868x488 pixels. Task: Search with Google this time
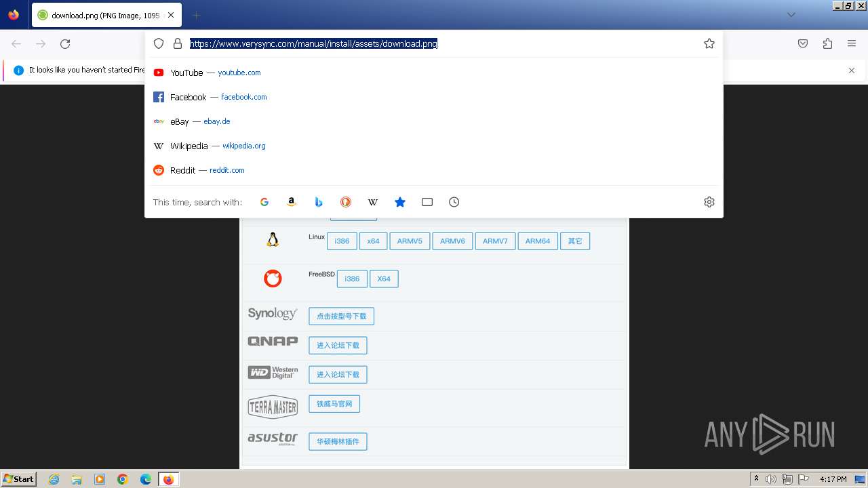[264, 202]
